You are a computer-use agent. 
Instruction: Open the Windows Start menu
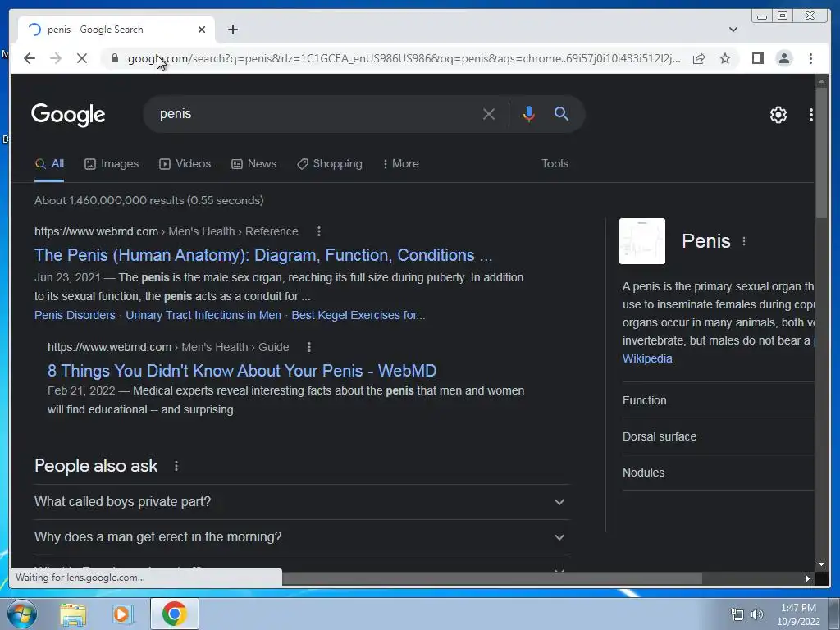tap(22, 614)
